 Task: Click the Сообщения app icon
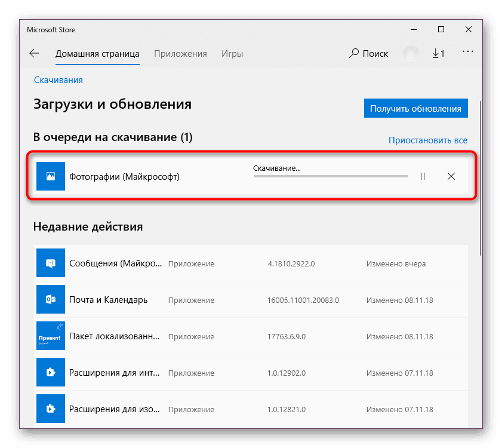(x=51, y=263)
